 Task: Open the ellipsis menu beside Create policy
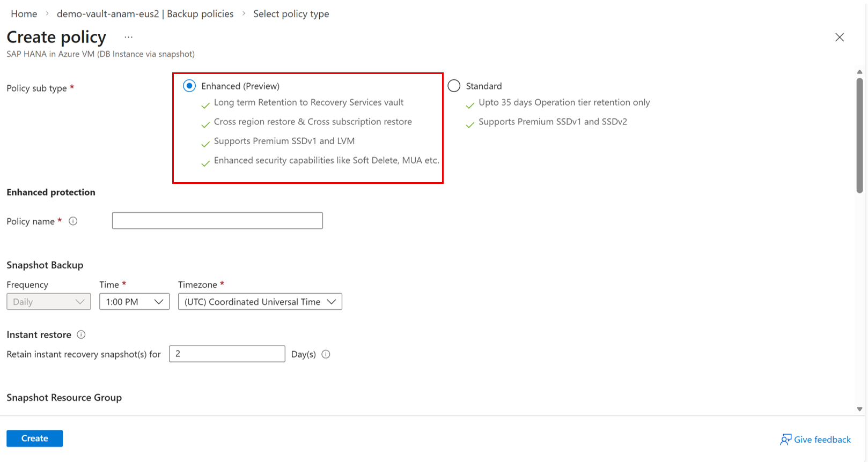(128, 37)
